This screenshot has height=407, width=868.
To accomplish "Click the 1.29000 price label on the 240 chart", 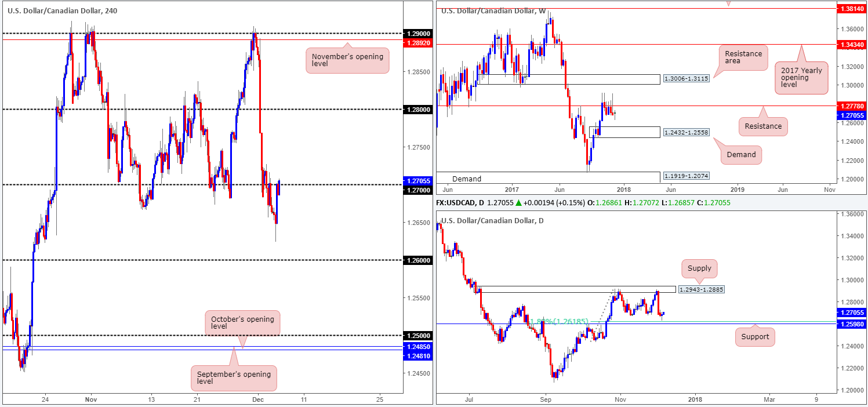I will pos(419,33).
